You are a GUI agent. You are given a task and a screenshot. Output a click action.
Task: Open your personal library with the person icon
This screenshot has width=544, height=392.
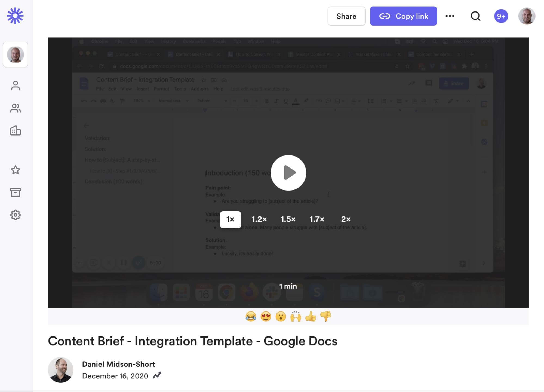pyautogui.click(x=16, y=85)
